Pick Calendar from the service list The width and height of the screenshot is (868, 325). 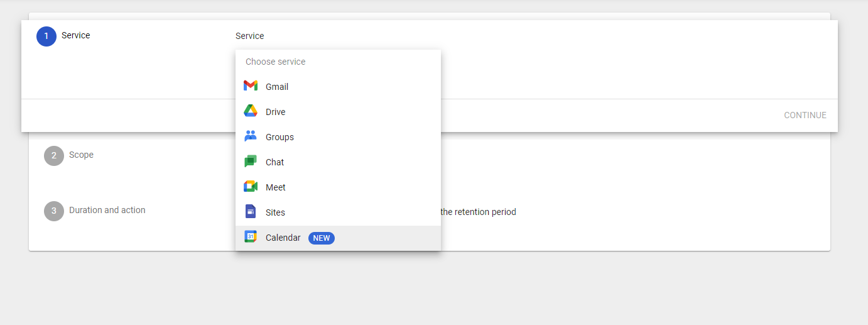(x=283, y=238)
